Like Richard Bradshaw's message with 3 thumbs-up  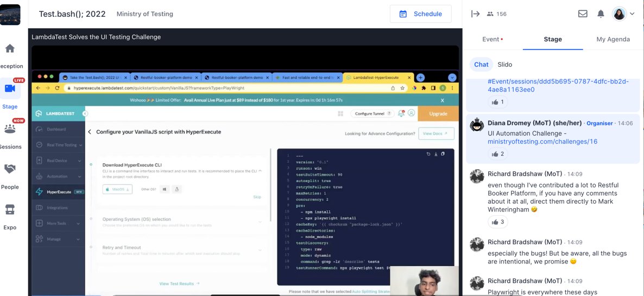[x=497, y=222]
